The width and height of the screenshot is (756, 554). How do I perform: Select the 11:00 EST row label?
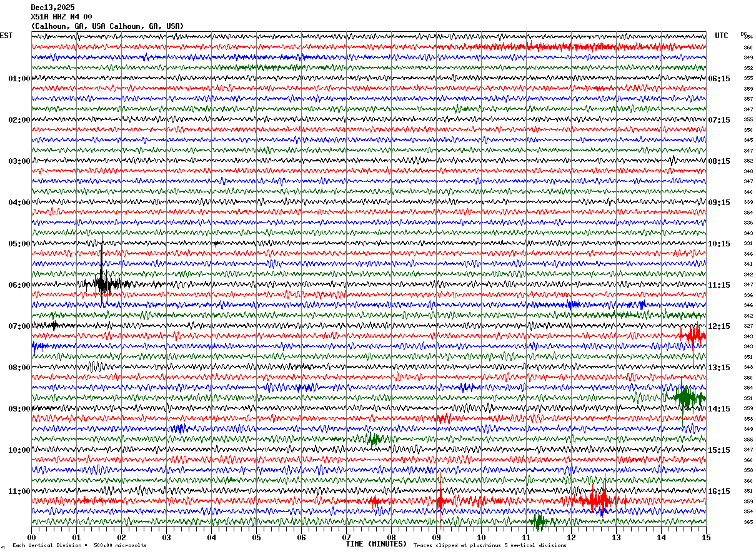19,491
